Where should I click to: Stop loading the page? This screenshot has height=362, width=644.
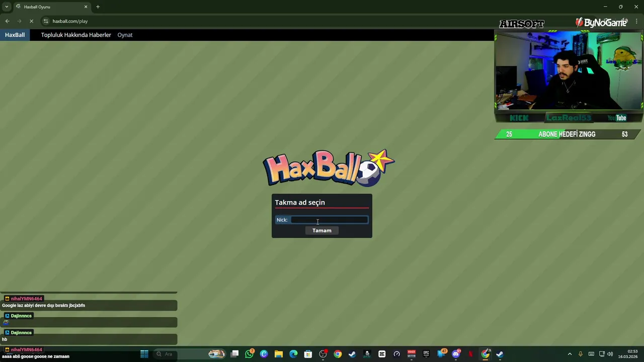pyautogui.click(x=31, y=21)
